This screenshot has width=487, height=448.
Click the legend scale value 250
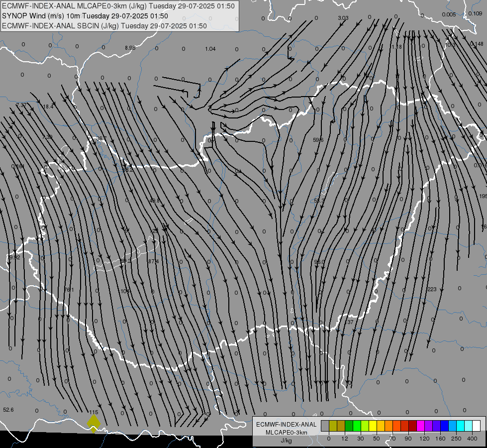point(456,439)
